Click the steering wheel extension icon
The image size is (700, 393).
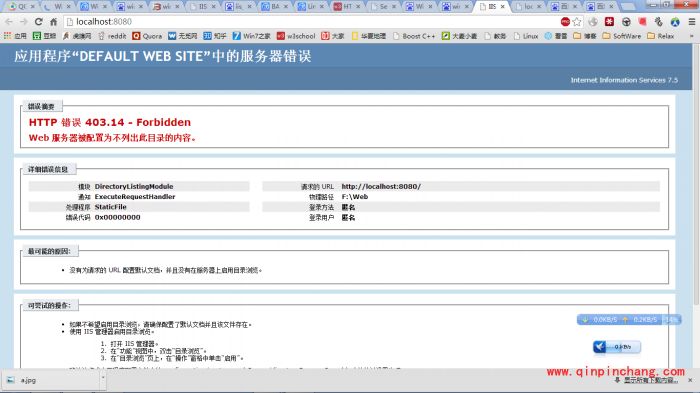(626, 21)
